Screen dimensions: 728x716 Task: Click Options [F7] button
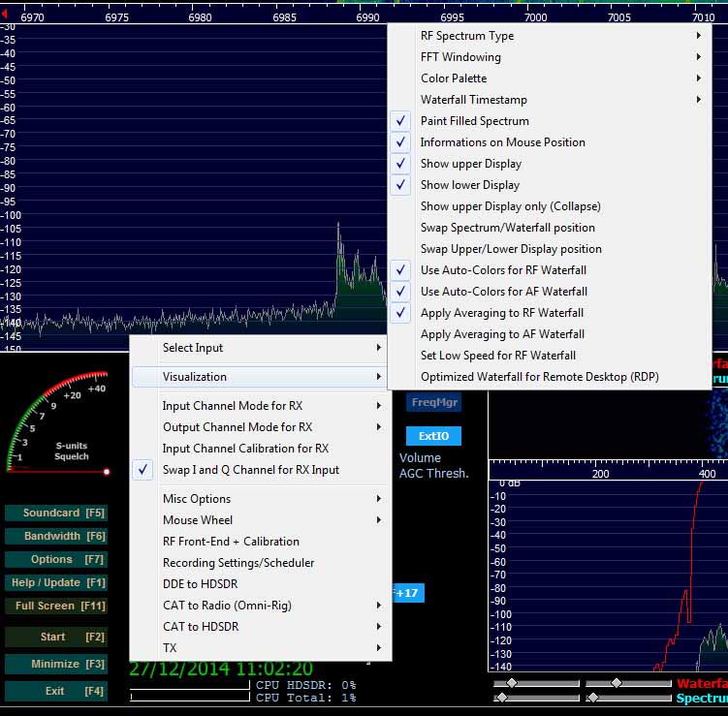coord(56,559)
